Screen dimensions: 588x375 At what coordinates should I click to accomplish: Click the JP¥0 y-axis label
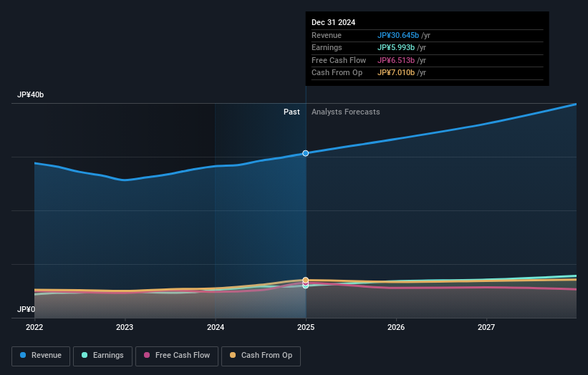point(26,309)
